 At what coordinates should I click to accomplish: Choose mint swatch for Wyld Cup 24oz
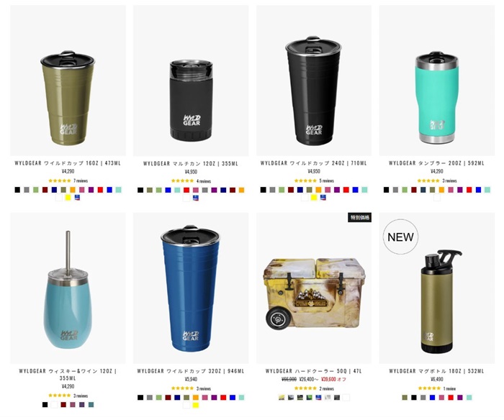[364, 190]
